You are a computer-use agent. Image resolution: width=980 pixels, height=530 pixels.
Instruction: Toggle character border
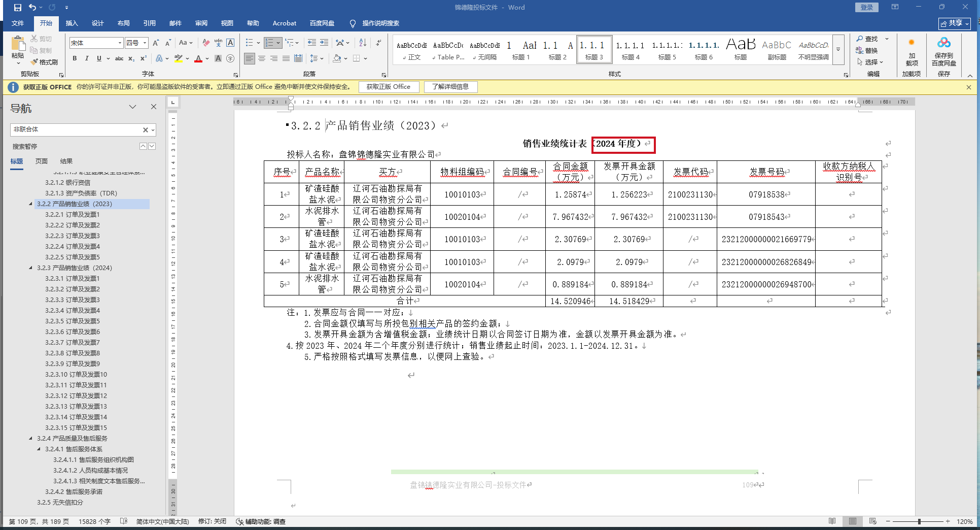tap(230, 43)
